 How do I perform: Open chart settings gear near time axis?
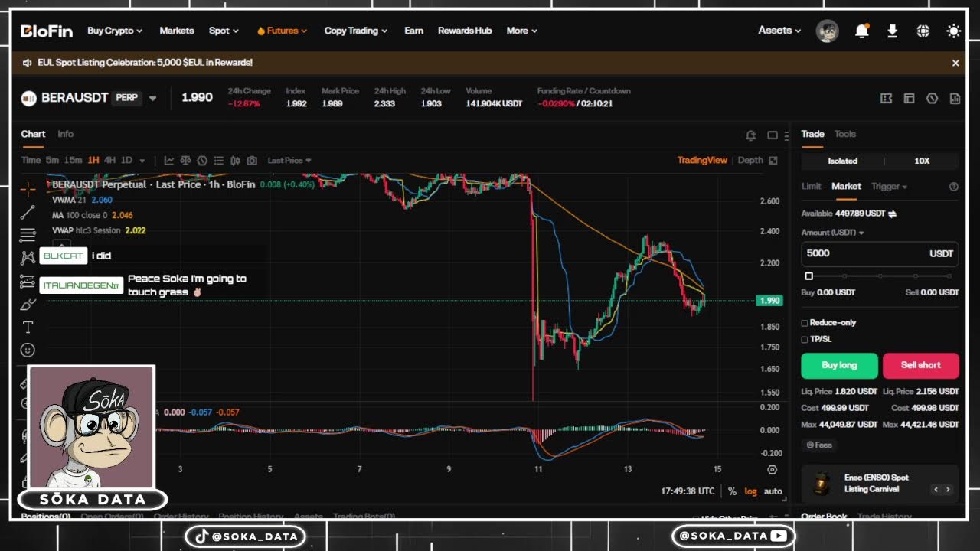pos(772,470)
